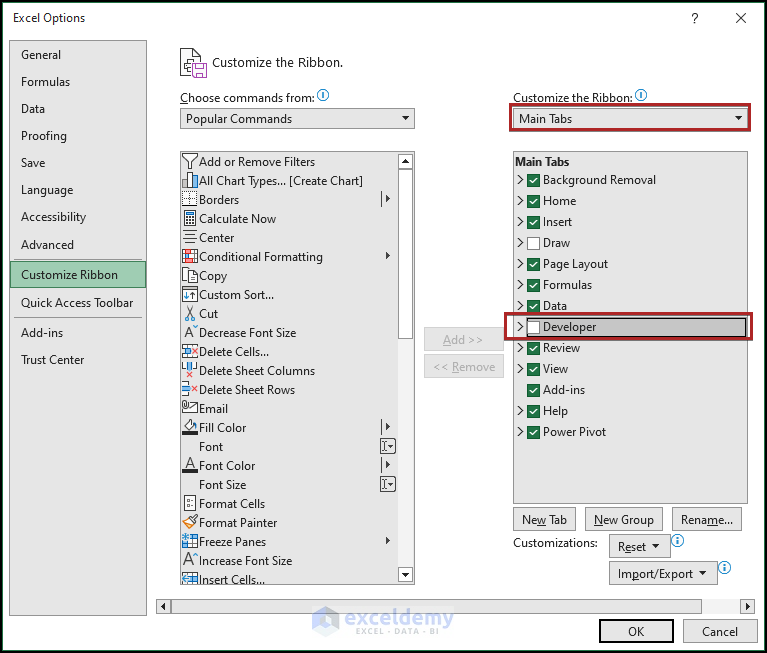This screenshot has height=653, width=767.
Task: Toggle the Insert tab checkbox
Action: pyautogui.click(x=533, y=222)
